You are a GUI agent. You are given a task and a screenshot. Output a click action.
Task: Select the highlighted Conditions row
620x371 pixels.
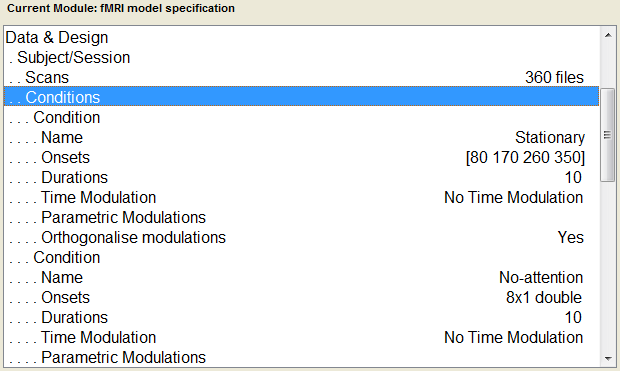tap(302, 97)
